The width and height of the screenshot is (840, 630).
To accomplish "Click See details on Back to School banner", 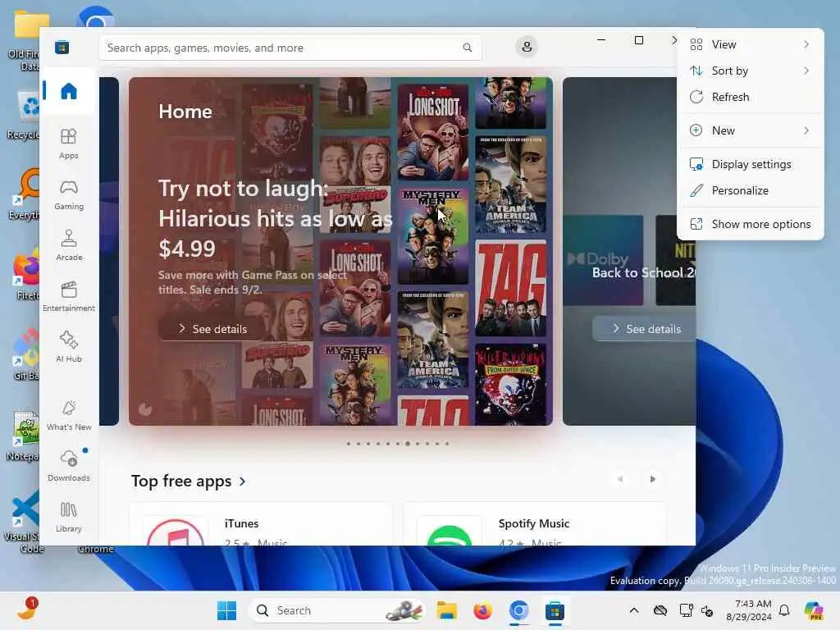I will (x=645, y=329).
